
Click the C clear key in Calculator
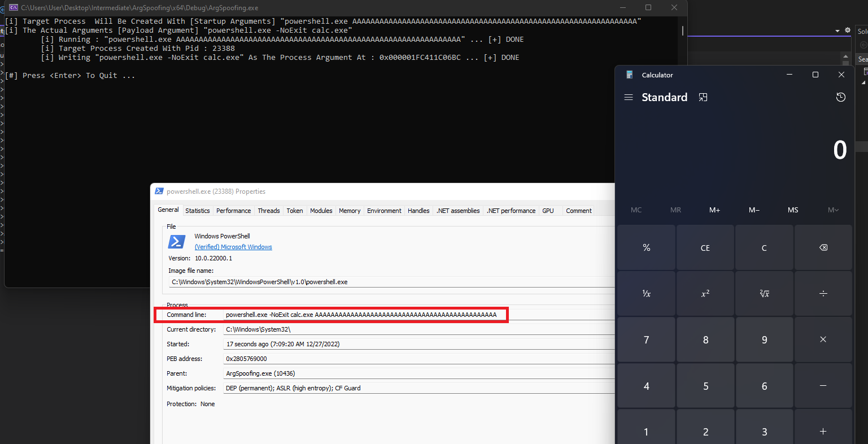coord(764,247)
